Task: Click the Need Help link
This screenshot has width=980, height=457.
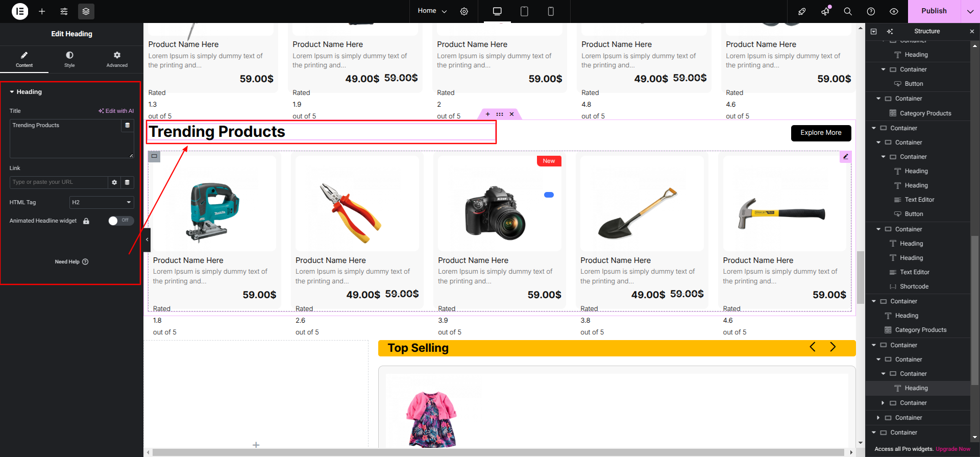Action: (71, 262)
